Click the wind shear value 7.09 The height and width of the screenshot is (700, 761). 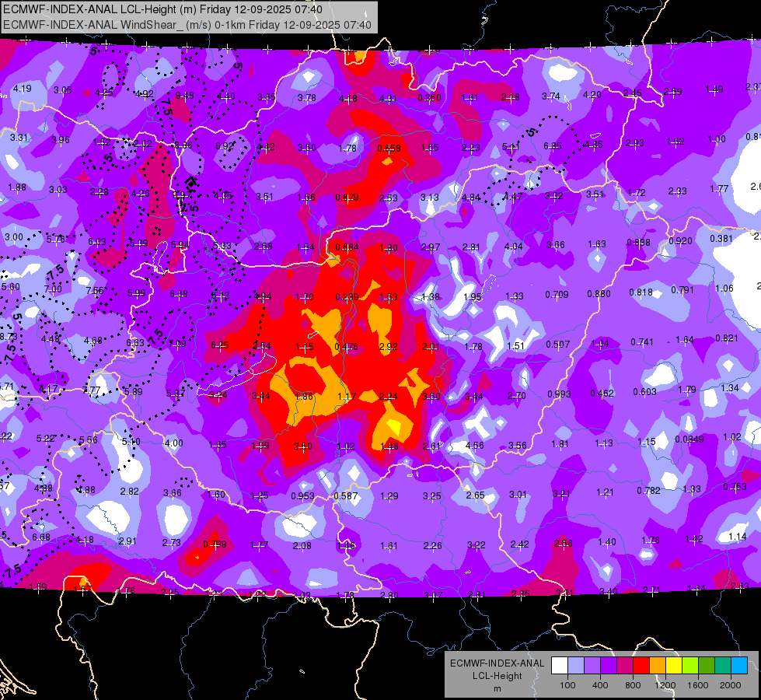tap(177, 344)
